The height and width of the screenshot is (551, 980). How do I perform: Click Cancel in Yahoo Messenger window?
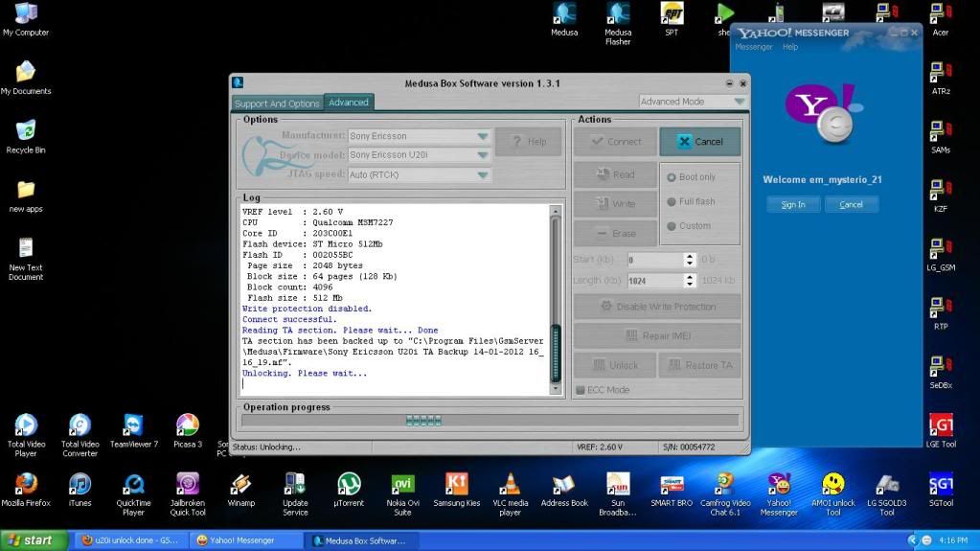(852, 204)
